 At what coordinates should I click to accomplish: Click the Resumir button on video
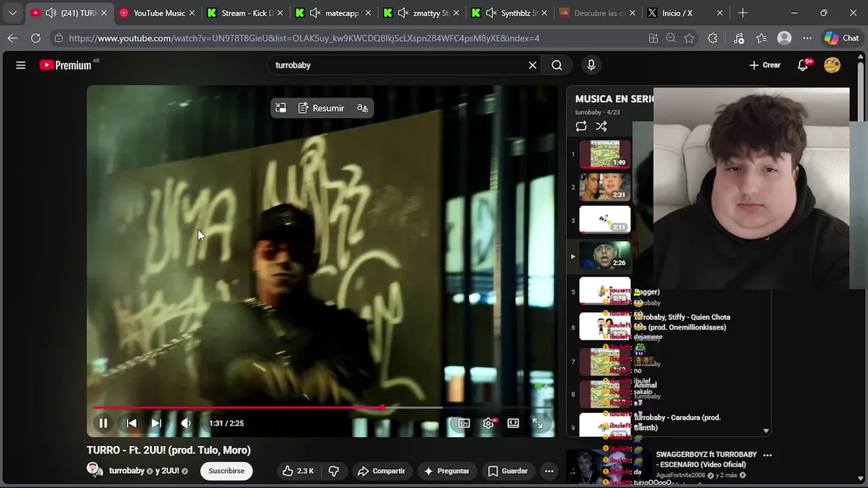point(321,108)
